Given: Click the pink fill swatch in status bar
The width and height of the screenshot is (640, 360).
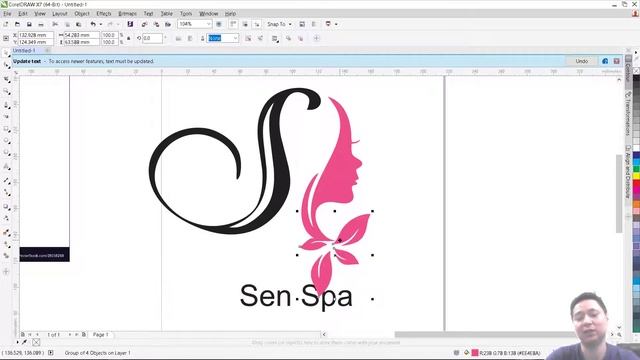Looking at the screenshot, I should point(475,353).
